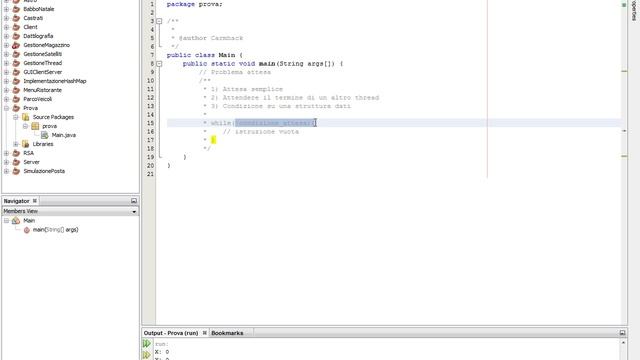Click the GUIClientServer project icon
This screenshot has height=360, width=640.
(16, 72)
